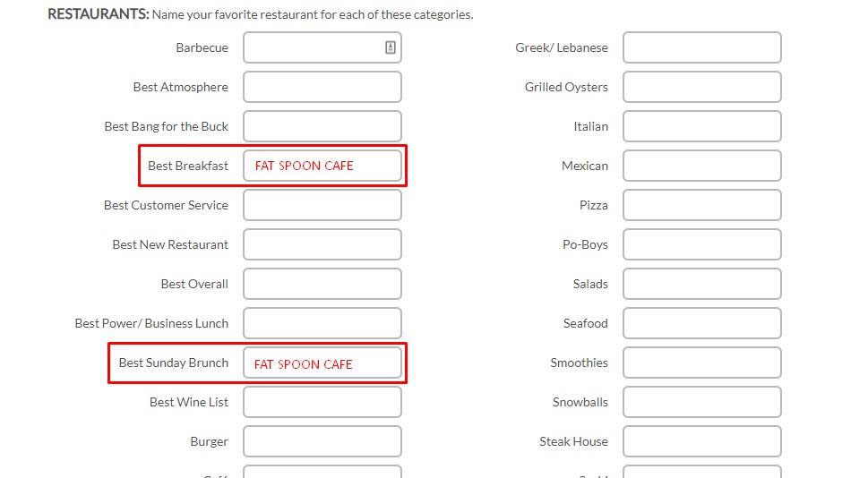Click the Steak House text field

(x=702, y=441)
